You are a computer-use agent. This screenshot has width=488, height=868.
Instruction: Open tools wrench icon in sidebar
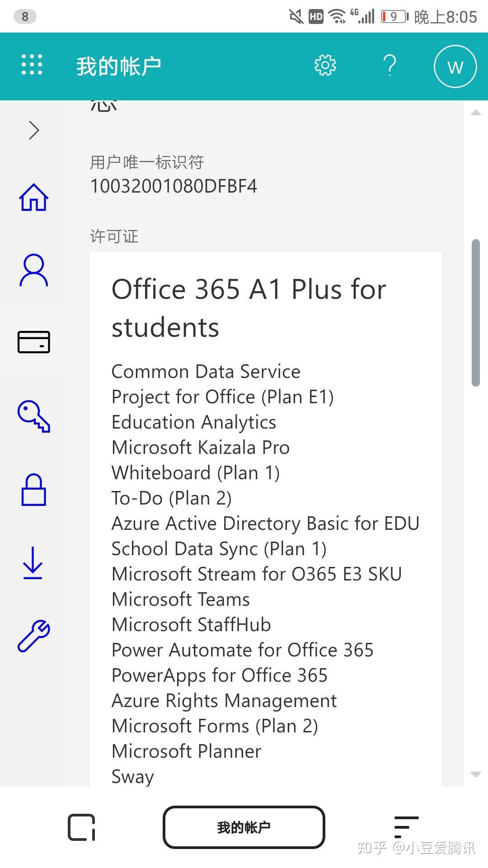pyautogui.click(x=34, y=636)
